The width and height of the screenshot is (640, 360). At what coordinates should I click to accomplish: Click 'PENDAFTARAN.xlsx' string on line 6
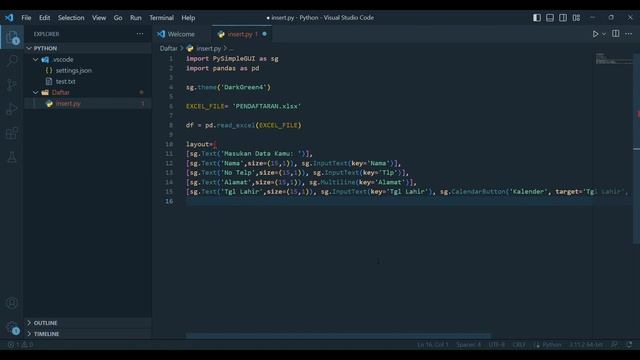pos(267,106)
